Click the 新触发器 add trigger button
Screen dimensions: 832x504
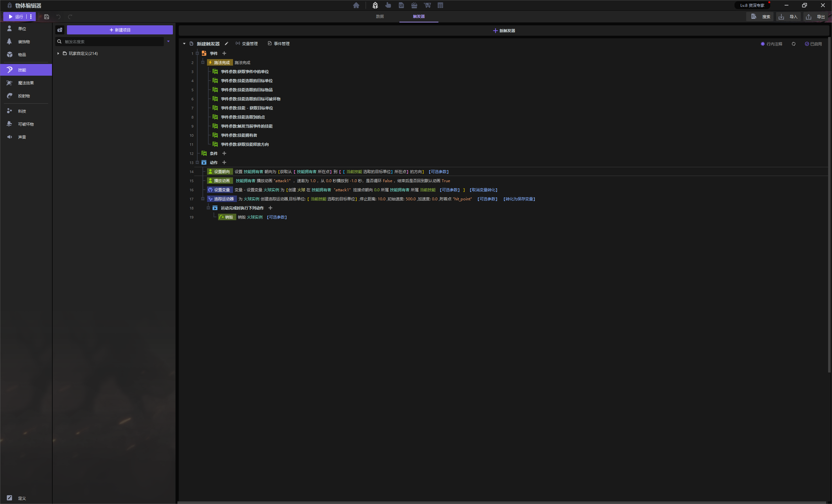pos(504,31)
